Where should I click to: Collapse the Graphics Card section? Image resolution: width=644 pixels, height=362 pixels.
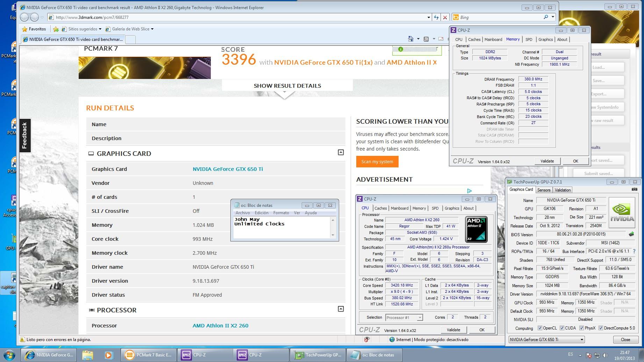[341, 152]
